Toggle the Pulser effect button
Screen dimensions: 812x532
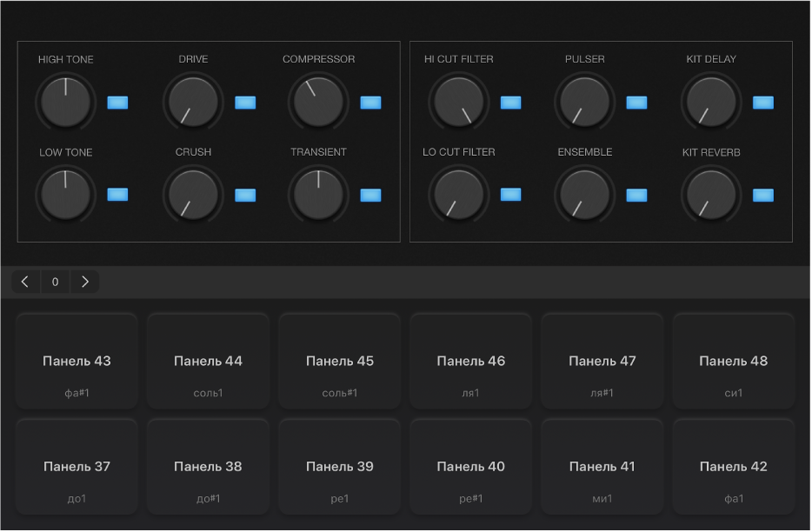tap(636, 103)
